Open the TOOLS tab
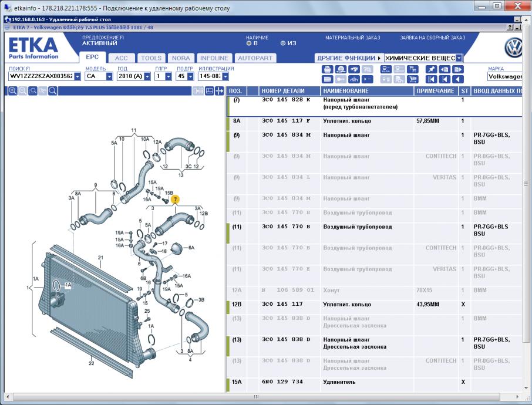 coord(151,58)
